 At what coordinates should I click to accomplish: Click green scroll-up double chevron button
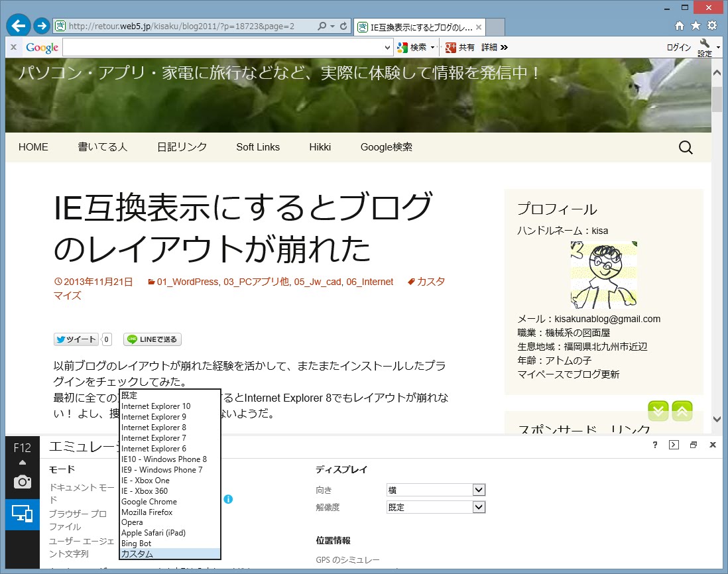682,411
